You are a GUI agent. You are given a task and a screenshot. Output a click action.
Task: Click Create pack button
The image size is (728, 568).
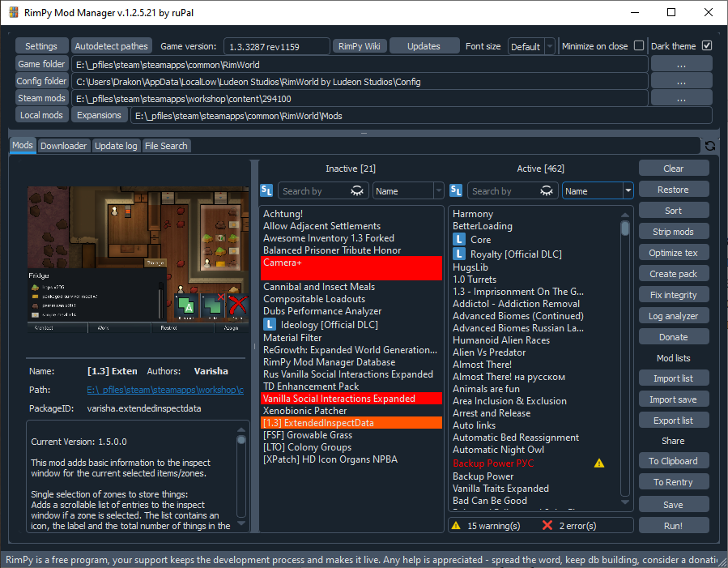(x=673, y=274)
